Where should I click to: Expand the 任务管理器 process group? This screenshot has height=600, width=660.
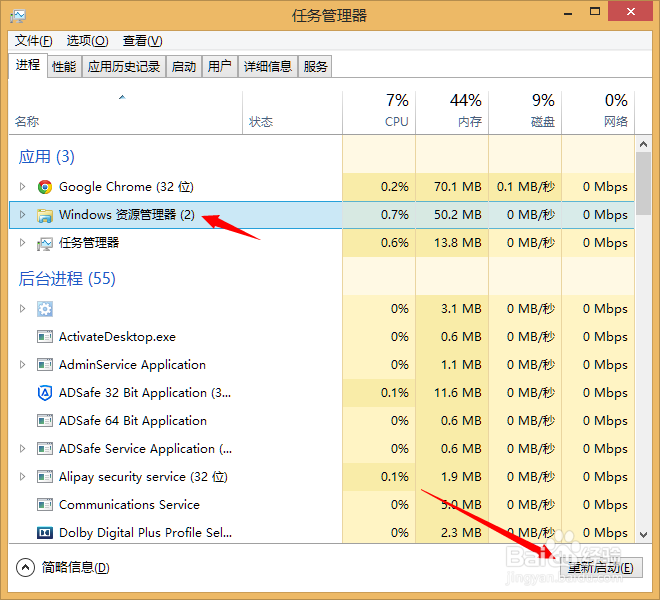point(22,243)
